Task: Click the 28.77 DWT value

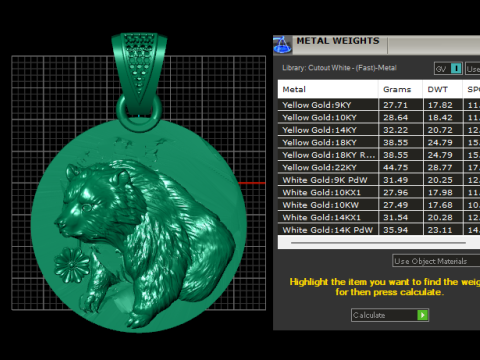Action: tap(440, 167)
